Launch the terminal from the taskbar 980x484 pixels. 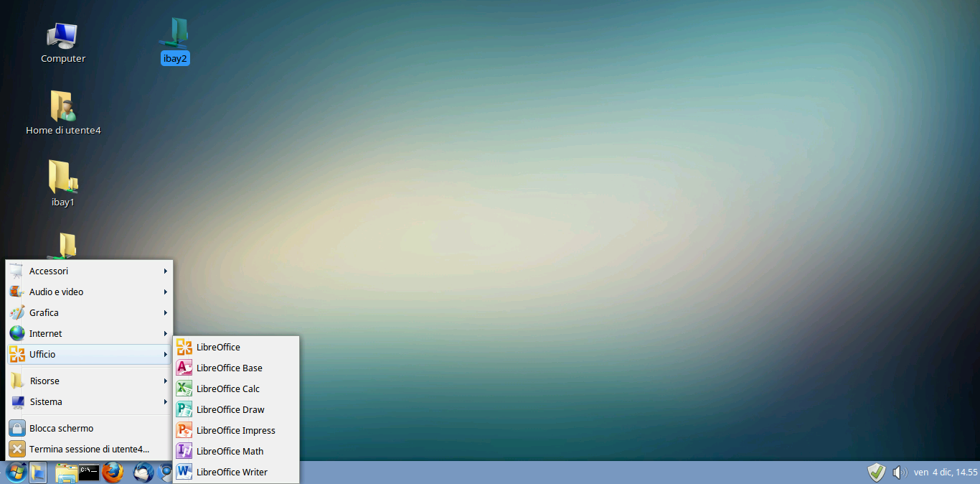click(x=89, y=473)
